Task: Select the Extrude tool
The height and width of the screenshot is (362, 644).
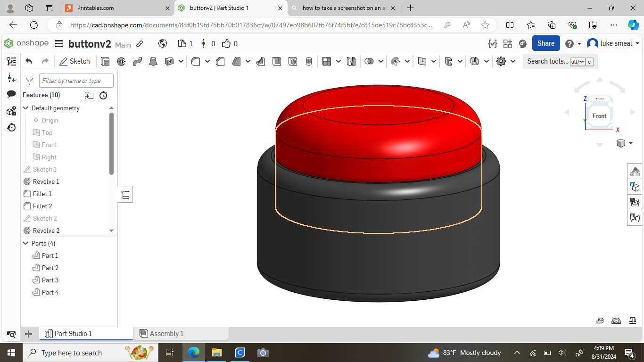Action: pos(106,61)
